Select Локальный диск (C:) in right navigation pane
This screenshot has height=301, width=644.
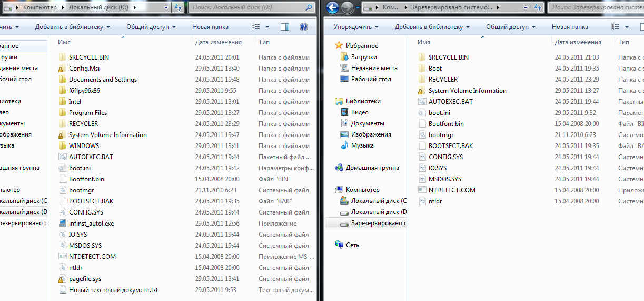[379, 201]
